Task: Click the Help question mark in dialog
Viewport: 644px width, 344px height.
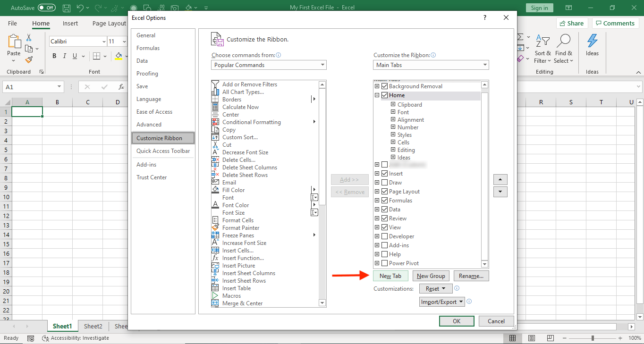Action: pyautogui.click(x=485, y=17)
